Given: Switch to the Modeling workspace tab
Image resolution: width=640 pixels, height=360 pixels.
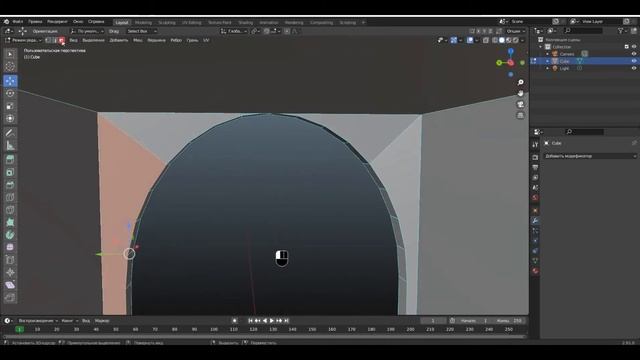Looking at the screenshot, I should (143, 22).
